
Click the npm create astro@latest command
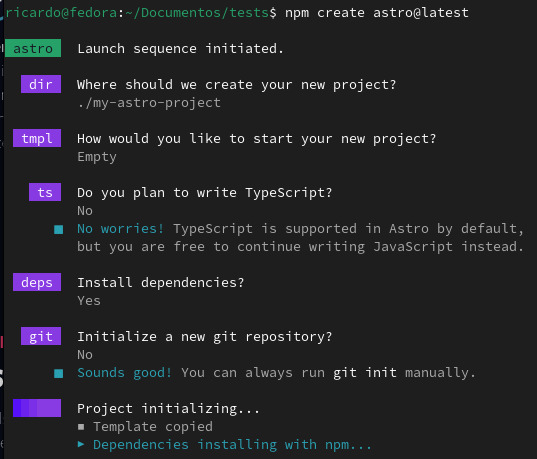pos(377,13)
